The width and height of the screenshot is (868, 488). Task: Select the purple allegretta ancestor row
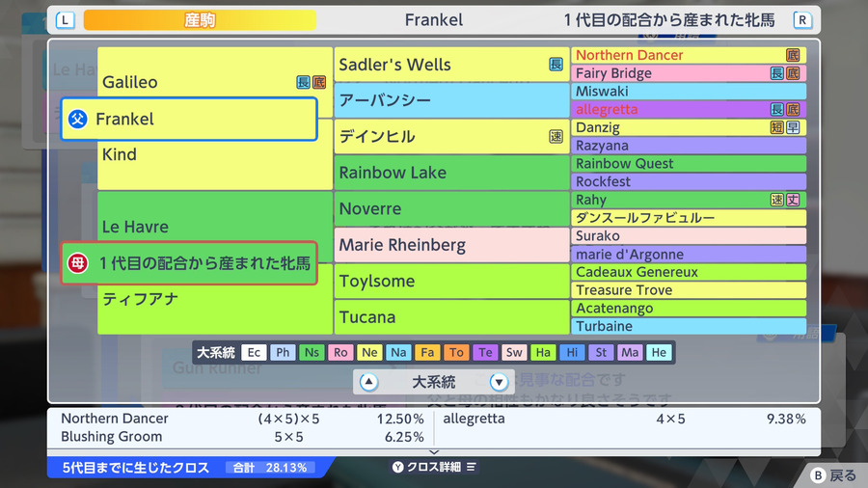tap(689, 110)
